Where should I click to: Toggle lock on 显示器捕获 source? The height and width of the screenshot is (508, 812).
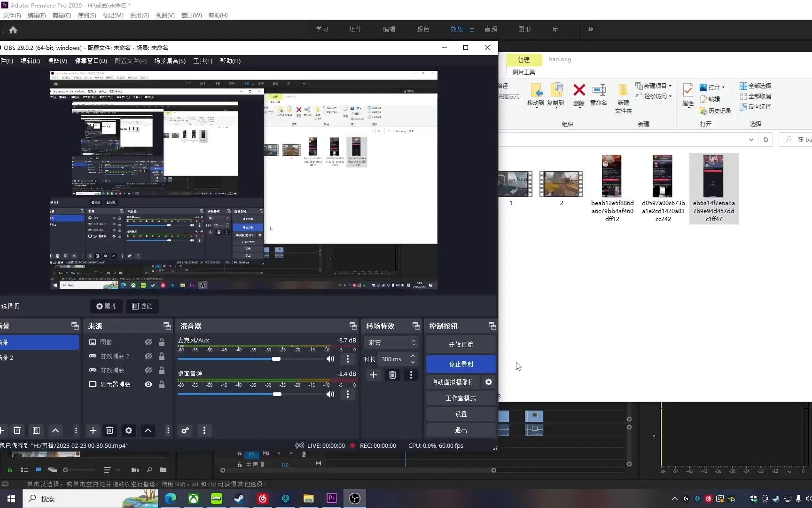pos(162,384)
